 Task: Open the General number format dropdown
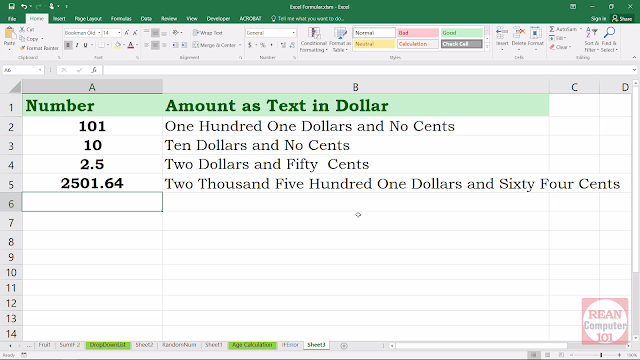293,33
